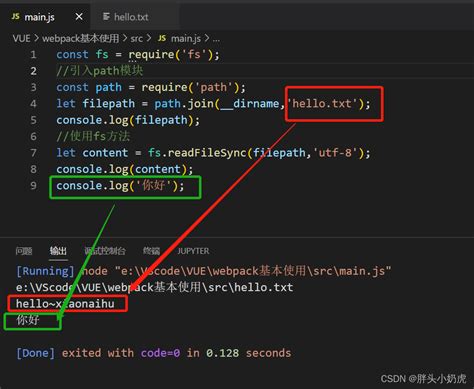
Task: Click output line "hello~xiaonaihu"
Action: [x=65, y=304]
